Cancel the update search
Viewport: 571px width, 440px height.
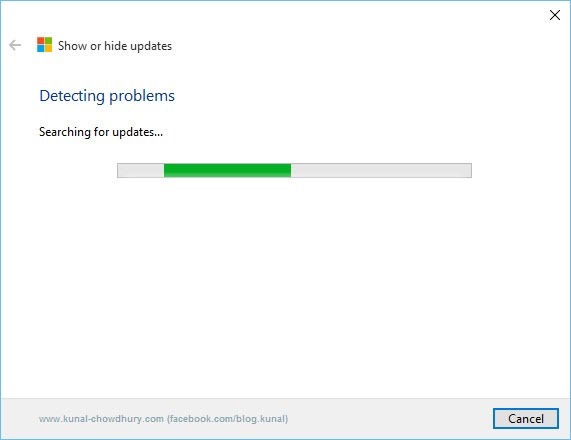coord(525,419)
